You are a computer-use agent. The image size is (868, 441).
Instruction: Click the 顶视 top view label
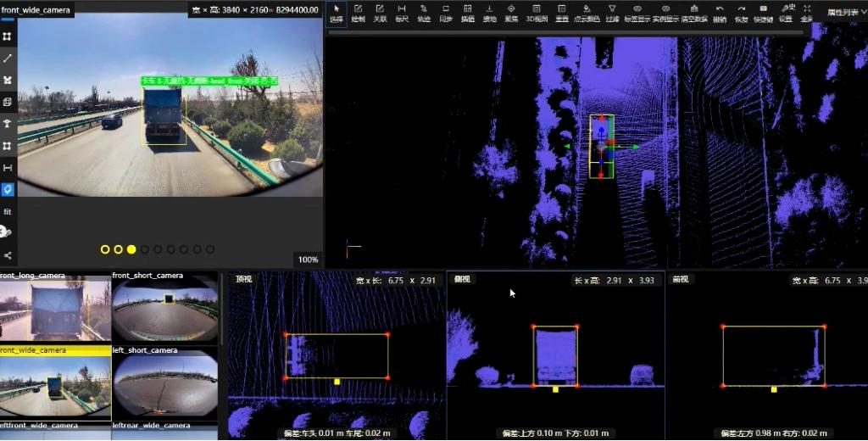243,279
